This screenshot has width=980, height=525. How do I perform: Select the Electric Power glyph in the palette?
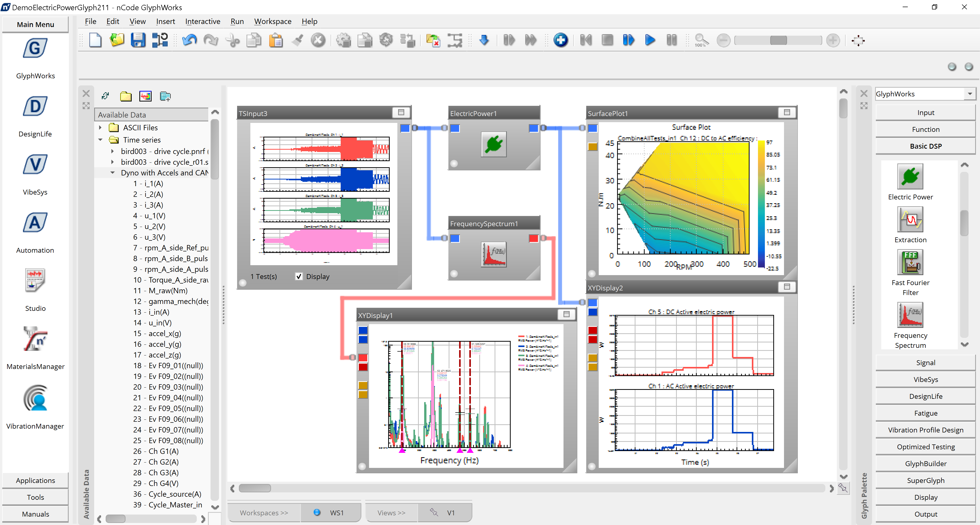910,177
